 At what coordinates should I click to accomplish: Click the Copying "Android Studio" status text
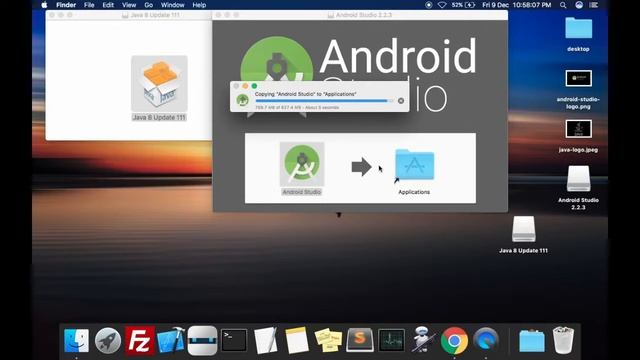pos(306,94)
